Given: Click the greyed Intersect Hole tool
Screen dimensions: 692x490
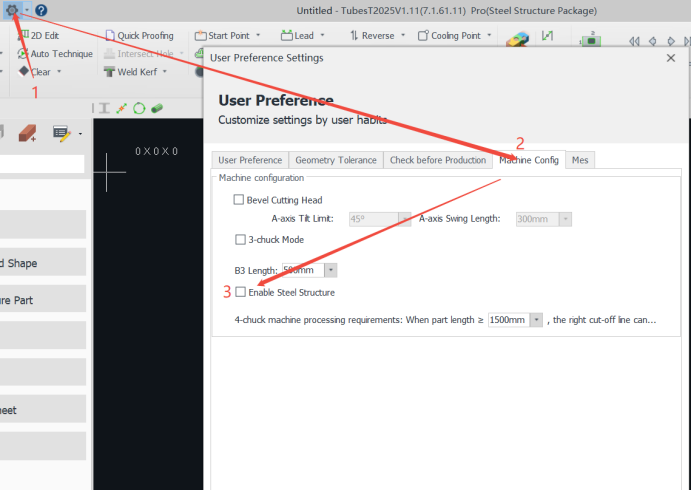Looking at the screenshot, I should click(x=139, y=54).
